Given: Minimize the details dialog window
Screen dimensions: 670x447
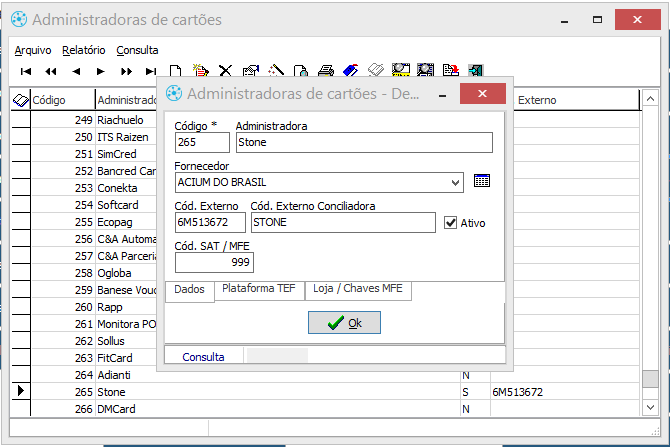Looking at the screenshot, I should pyautogui.click(x=443, y=94).
